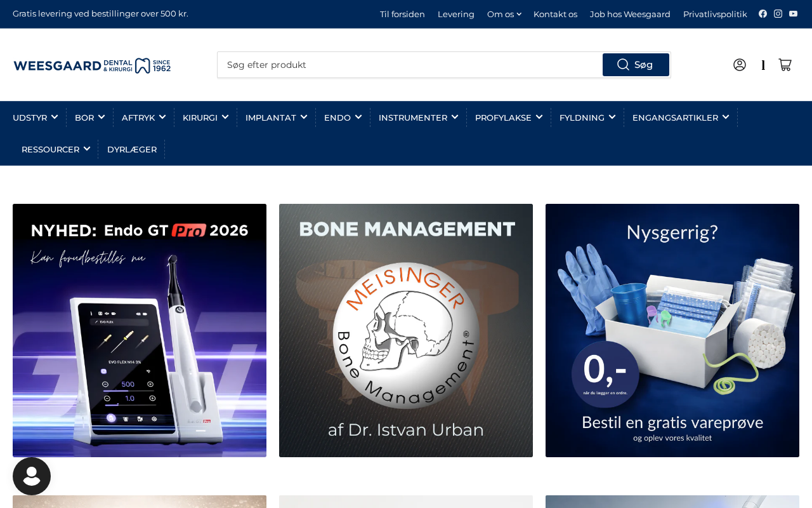Open the shopping cart icon

[785, 65]
